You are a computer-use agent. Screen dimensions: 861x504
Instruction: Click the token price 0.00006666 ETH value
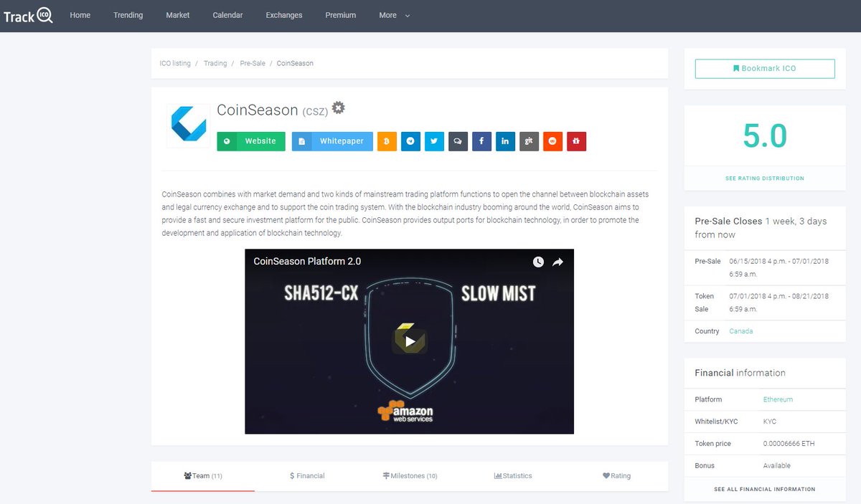coord(789,444)
